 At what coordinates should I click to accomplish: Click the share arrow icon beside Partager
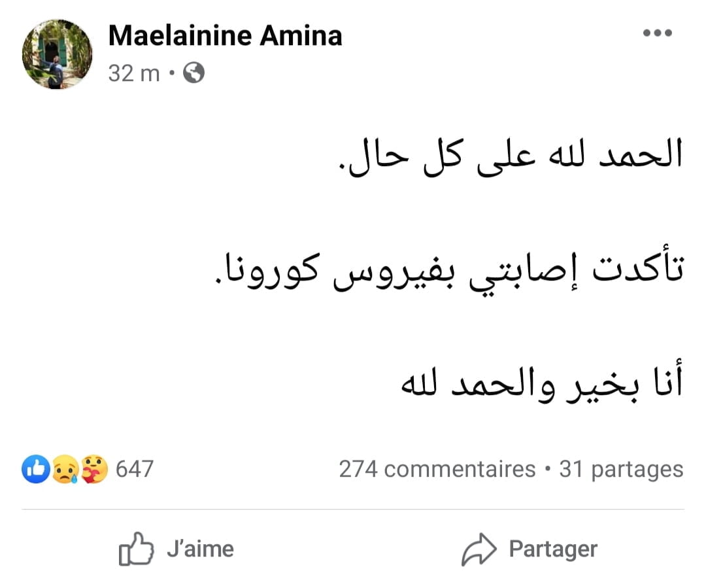(x=479, y=549)
